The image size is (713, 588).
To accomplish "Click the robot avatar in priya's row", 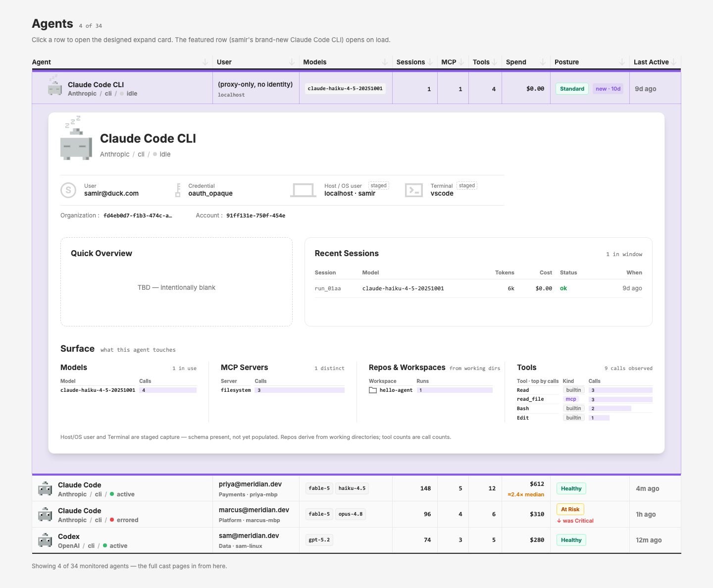I will pos(45,489).
